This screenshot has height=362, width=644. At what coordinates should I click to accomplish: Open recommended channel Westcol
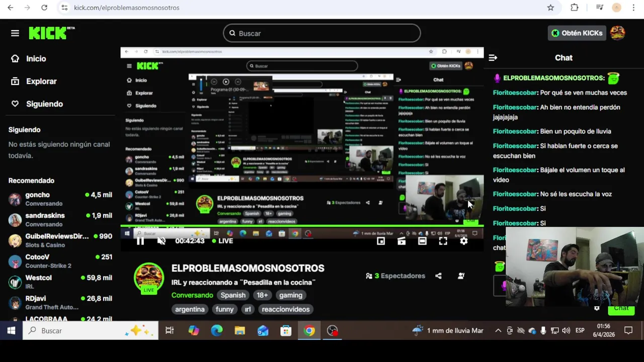[60, 282]
